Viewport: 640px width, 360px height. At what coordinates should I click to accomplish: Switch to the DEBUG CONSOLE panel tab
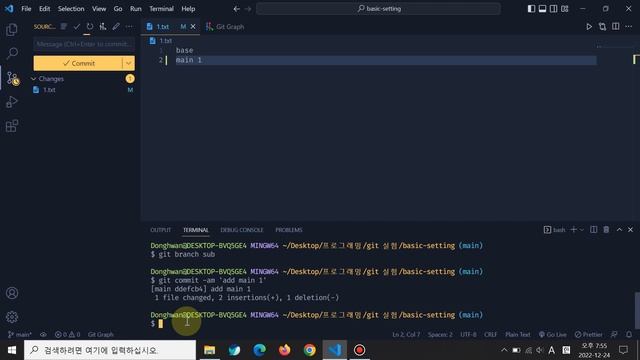242,230
